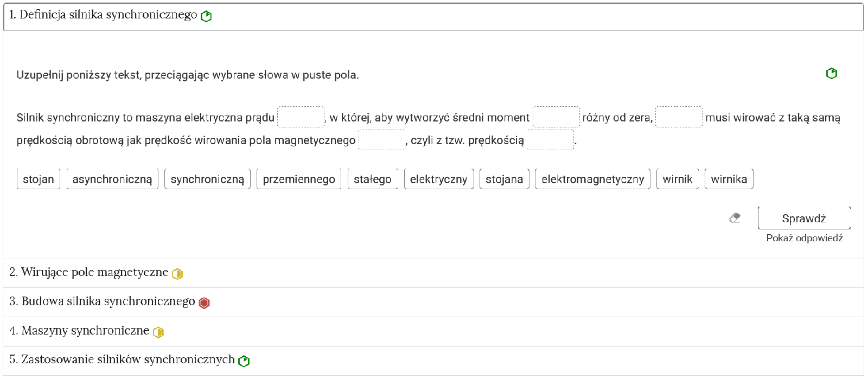Click the yellow icon next to Wirujące pole magnetyczne
Image resolution: width=868 pixels, height=379 pixels.
(x=177, y=274)
